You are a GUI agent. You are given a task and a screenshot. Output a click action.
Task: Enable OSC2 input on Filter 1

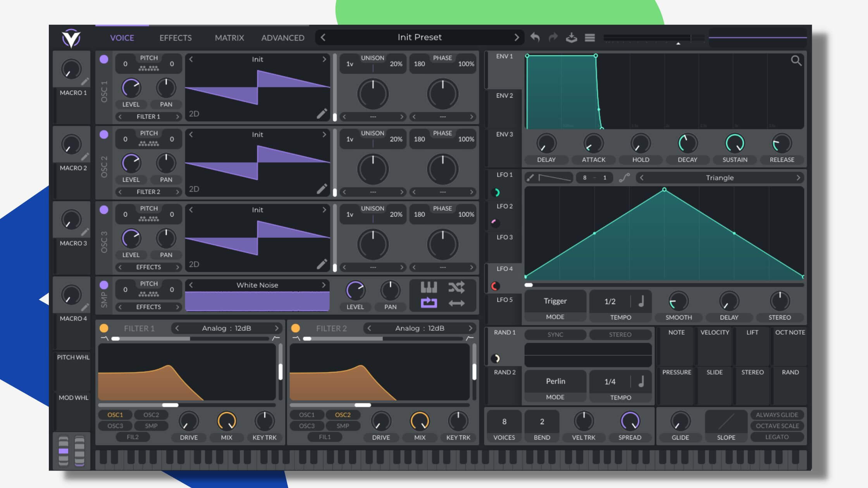[x=151, y=414]
